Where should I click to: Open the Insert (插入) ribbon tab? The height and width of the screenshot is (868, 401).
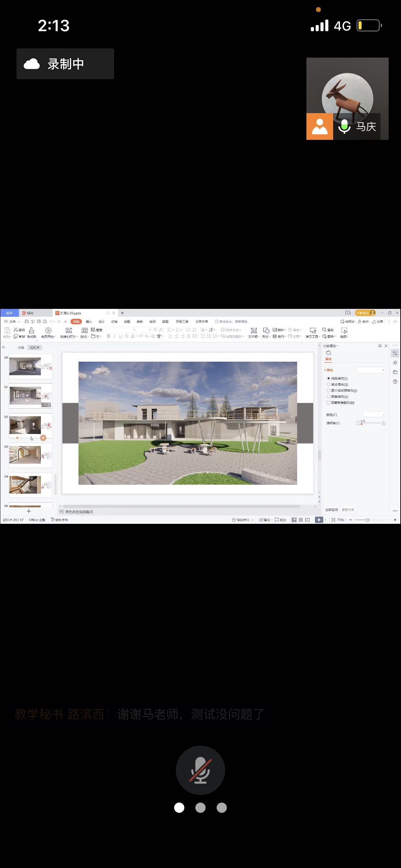89,322
